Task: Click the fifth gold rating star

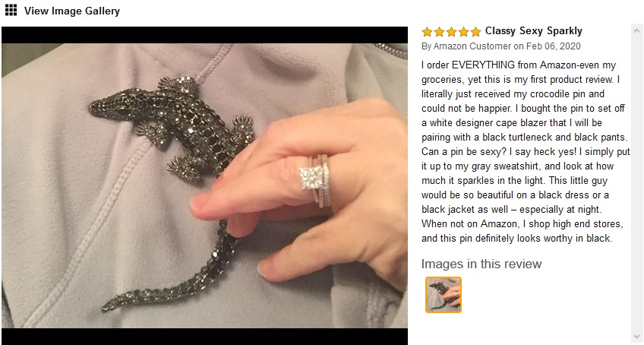Action: pos(475,32)
